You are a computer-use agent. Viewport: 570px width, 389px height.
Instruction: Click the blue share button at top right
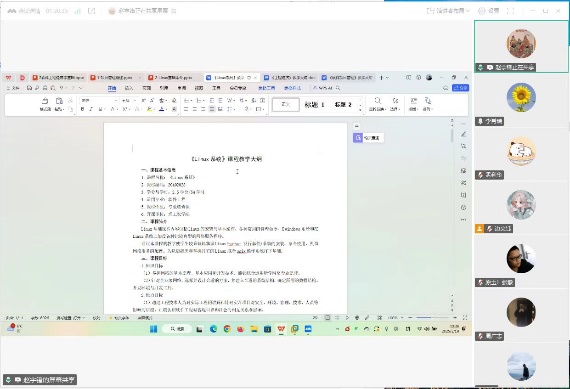(x=460, y=88)
